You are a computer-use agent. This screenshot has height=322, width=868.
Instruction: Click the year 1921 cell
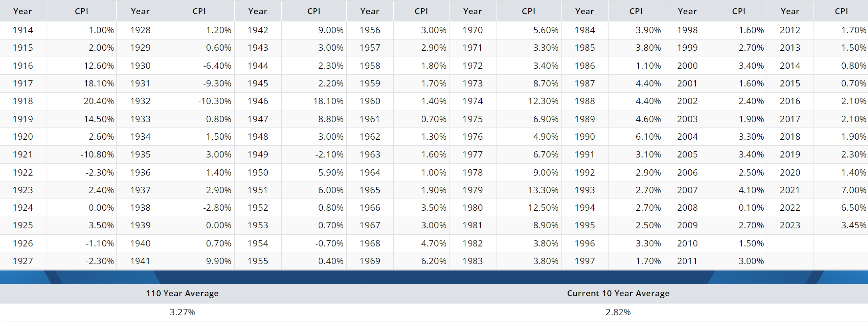[23, 154]
